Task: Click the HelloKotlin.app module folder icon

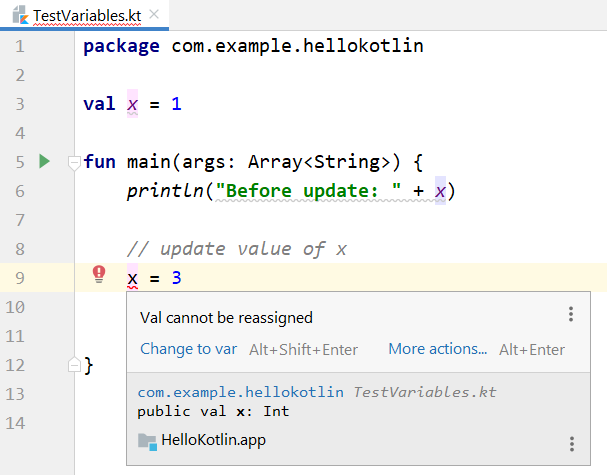Action: click(x=147, y=440)
